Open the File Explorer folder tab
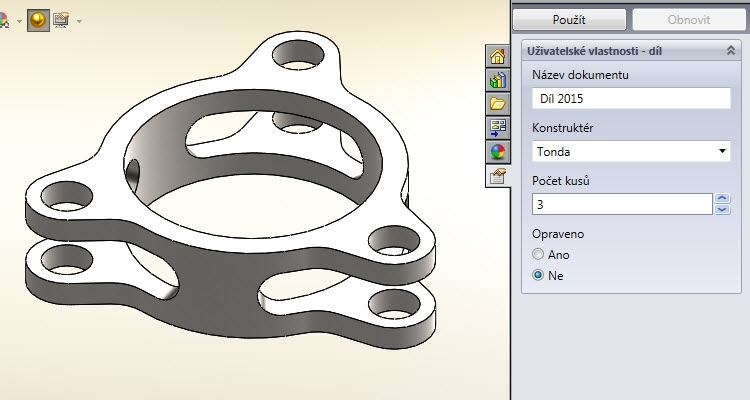 tap(497, 104)
